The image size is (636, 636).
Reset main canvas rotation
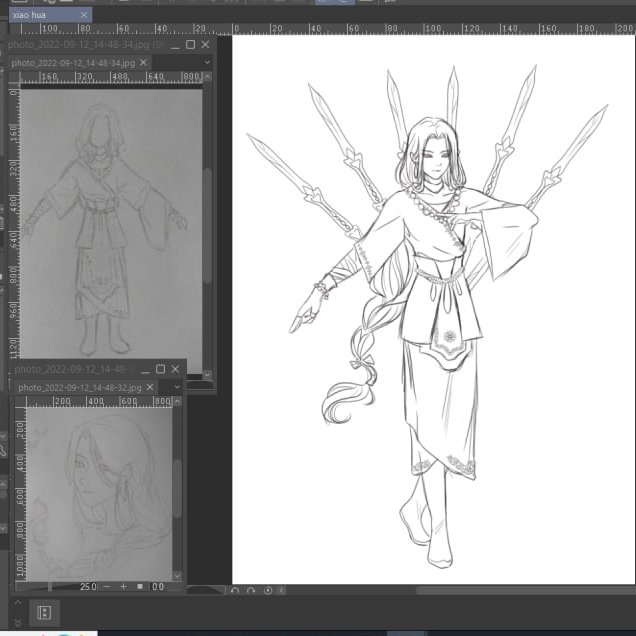click(268, 591)
